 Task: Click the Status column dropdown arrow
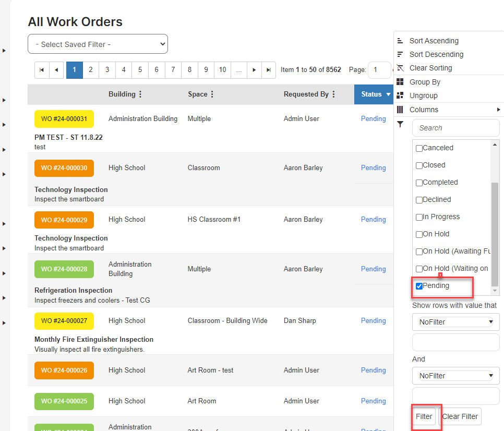(x=388, y=94)
